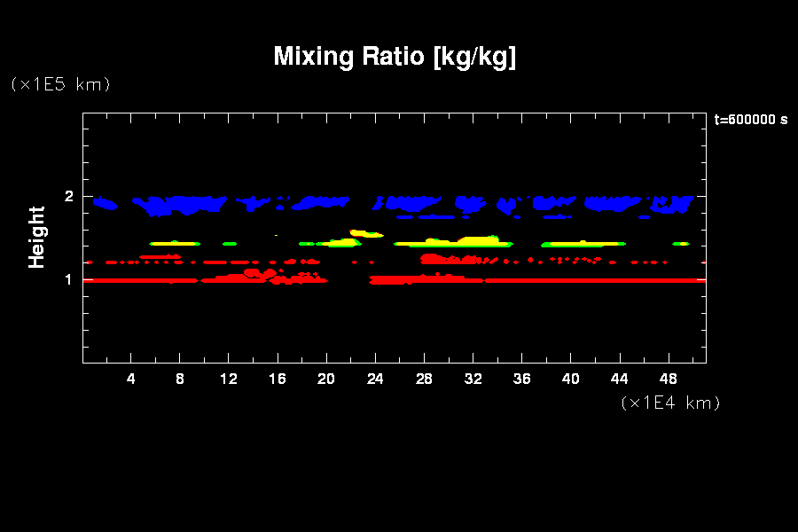The image size is (798, 532).
Task: Click y-axis tick label 2
Action: tap(69, 196)
